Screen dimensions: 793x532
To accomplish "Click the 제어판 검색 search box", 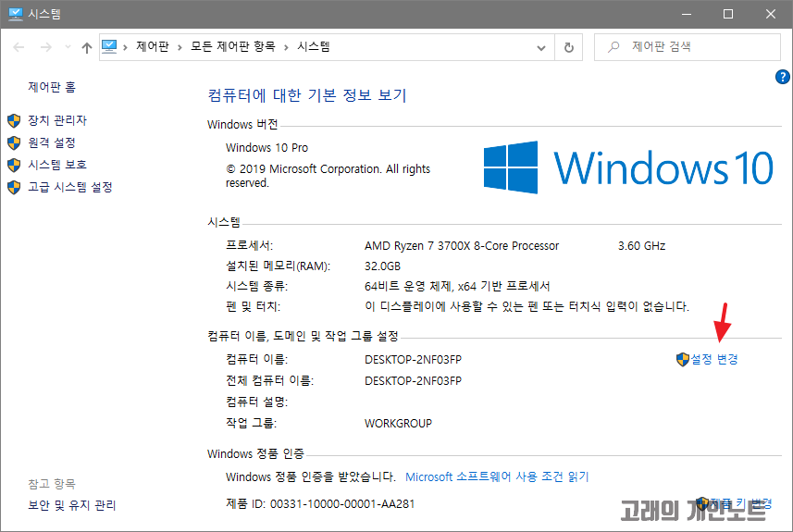I will pyautogui.click(x=688, y=47).
